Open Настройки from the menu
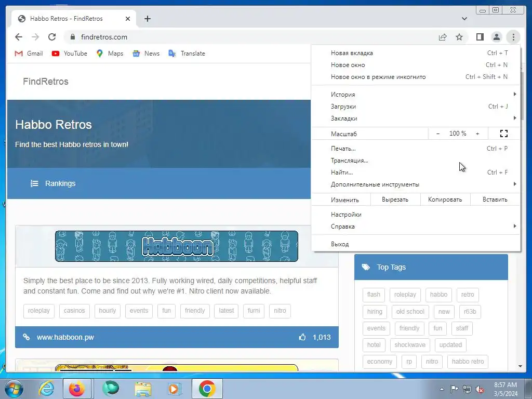Viewport: 532px width, 399px height. coord(416,215)
